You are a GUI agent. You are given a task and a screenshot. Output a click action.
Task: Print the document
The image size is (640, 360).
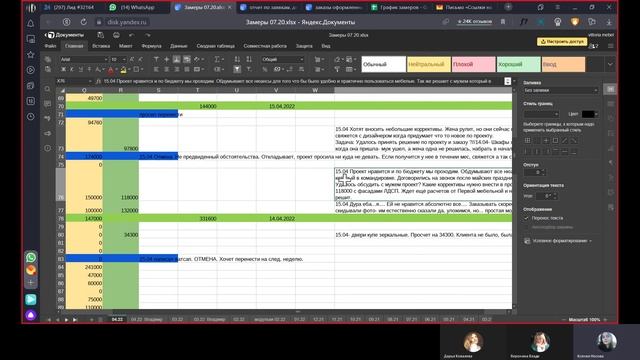(116, 35)
